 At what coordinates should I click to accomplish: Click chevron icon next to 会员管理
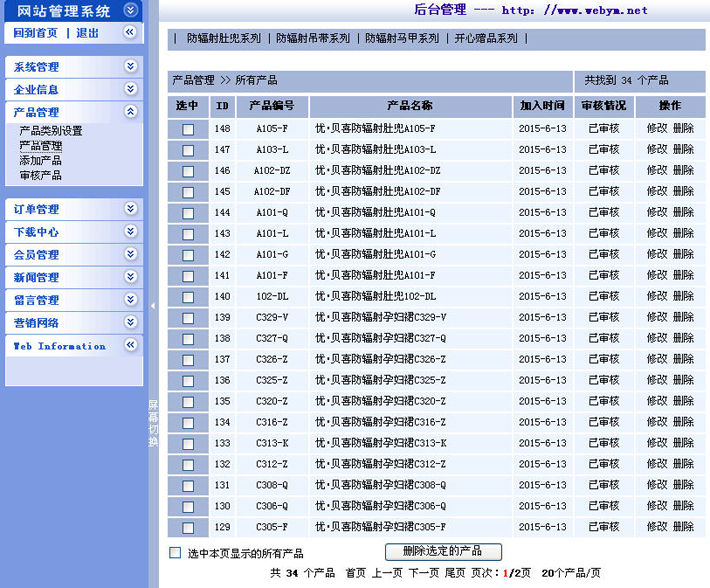pyautogui.click(x=130, y=254)
